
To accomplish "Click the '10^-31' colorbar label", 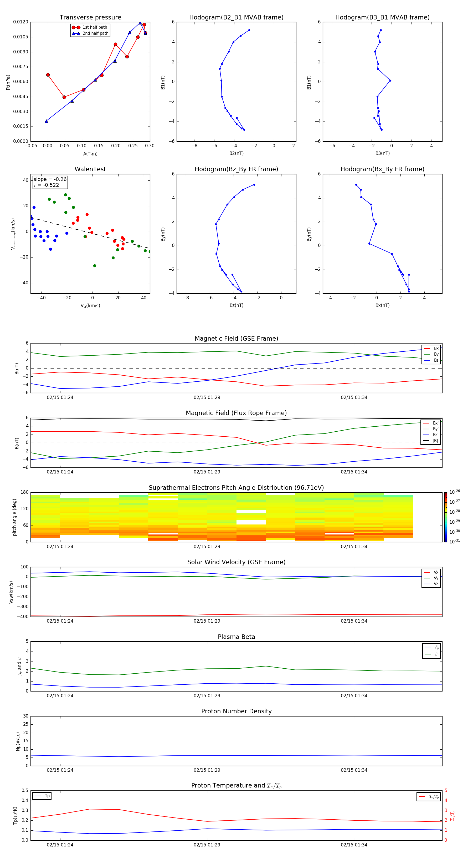I will pos(455,542).
